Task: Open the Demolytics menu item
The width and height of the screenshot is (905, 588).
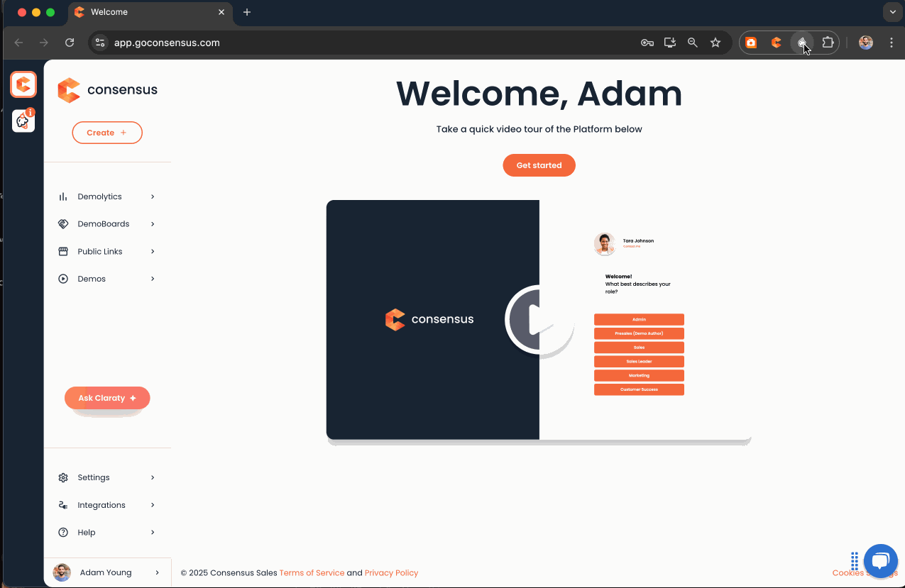Action: pos(107,196)
